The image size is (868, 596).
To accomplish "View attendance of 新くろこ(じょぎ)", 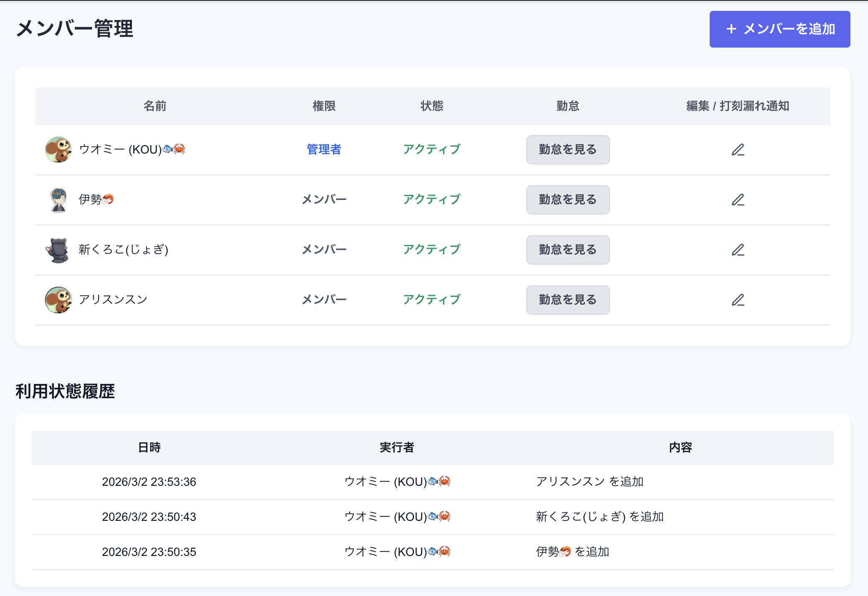I will 568,250.
